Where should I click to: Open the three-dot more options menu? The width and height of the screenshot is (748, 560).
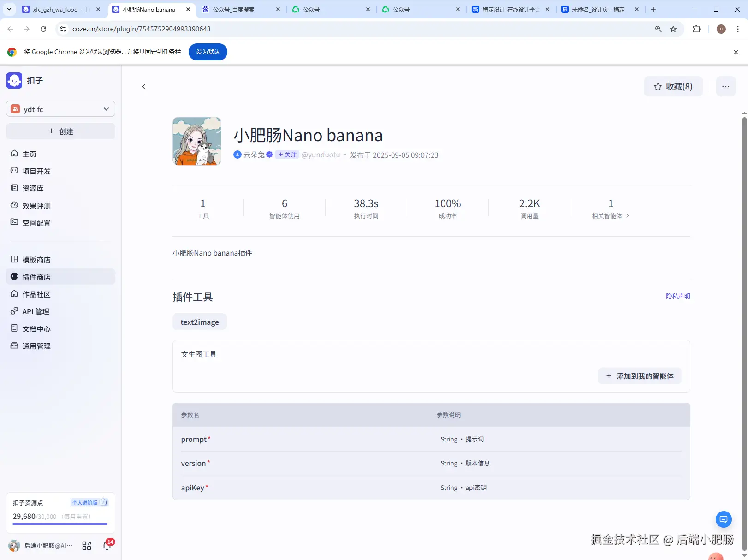726,86
